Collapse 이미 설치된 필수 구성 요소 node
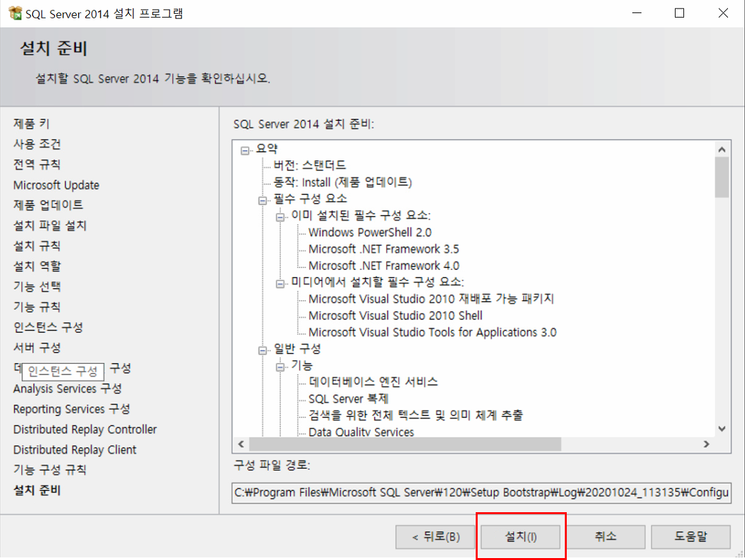Viewport: 745px width, 560px height. coord(280,217)
